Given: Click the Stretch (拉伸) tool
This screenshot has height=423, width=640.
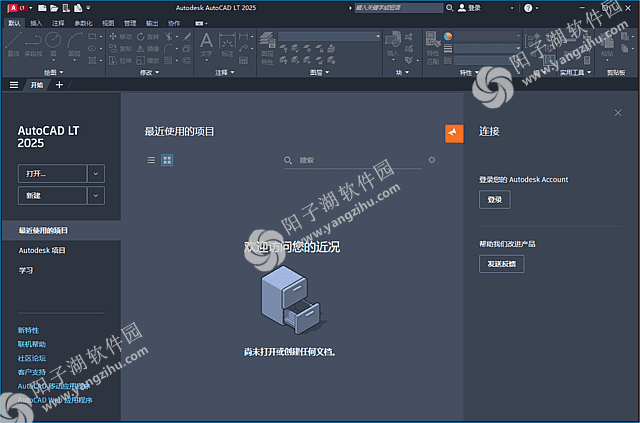Looking at the screenshot, I should 121,60.
